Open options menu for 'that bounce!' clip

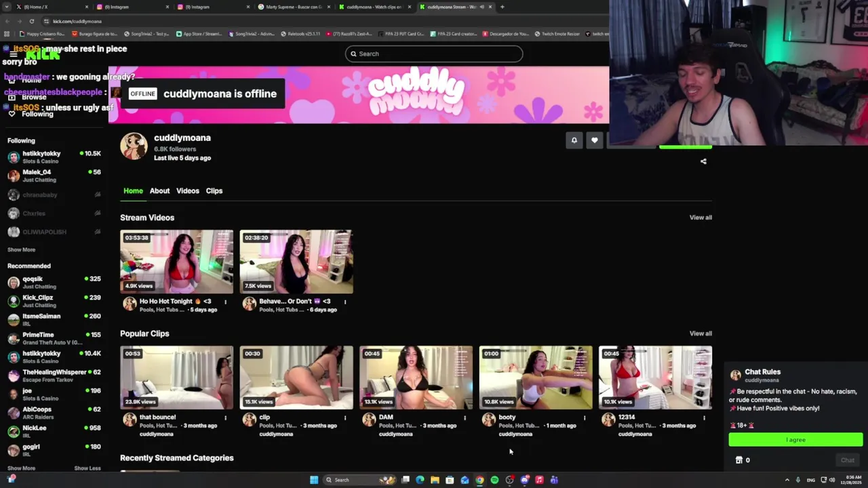click(x=225, y=418)
